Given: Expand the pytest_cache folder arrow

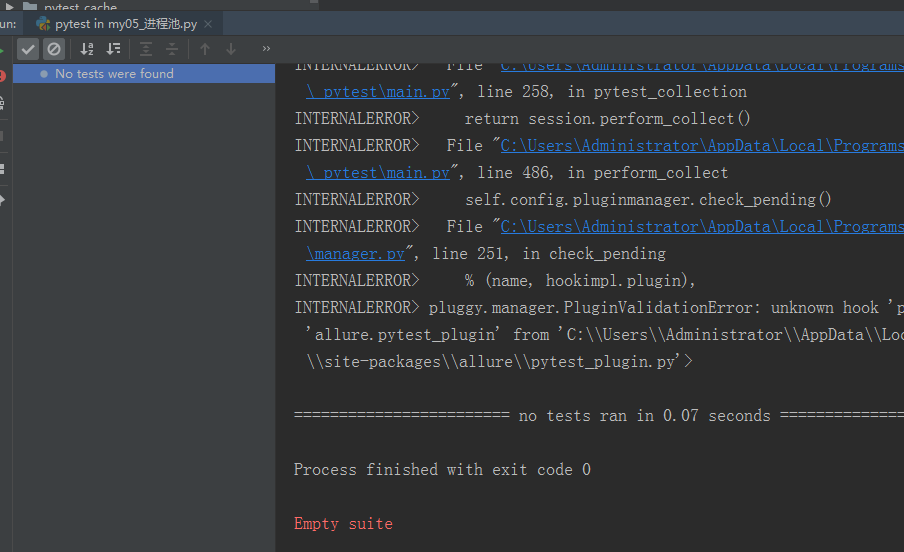Looking at the screenshot, I should (9, 6).
